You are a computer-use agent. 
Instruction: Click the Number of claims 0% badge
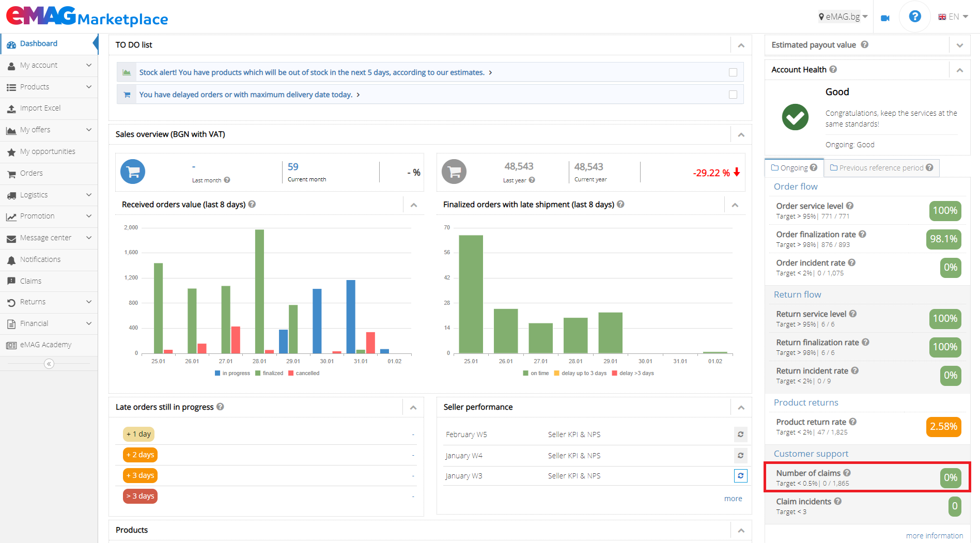(951, 477)
